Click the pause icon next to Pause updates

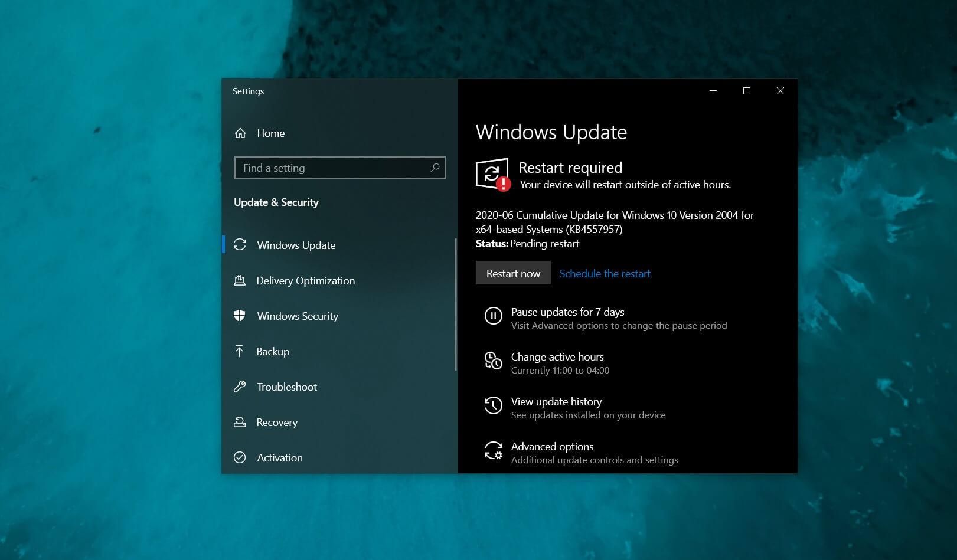pos(494,316)
